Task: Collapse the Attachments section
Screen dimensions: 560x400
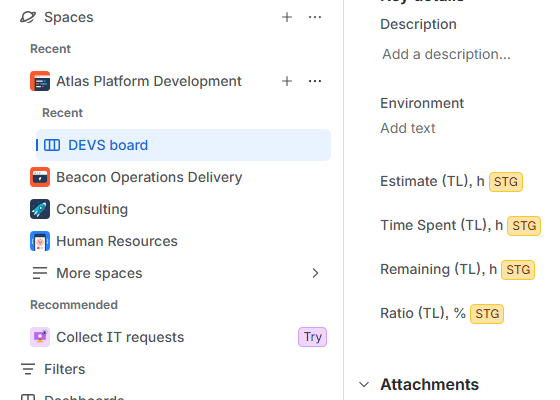Action: pos(364,385)
